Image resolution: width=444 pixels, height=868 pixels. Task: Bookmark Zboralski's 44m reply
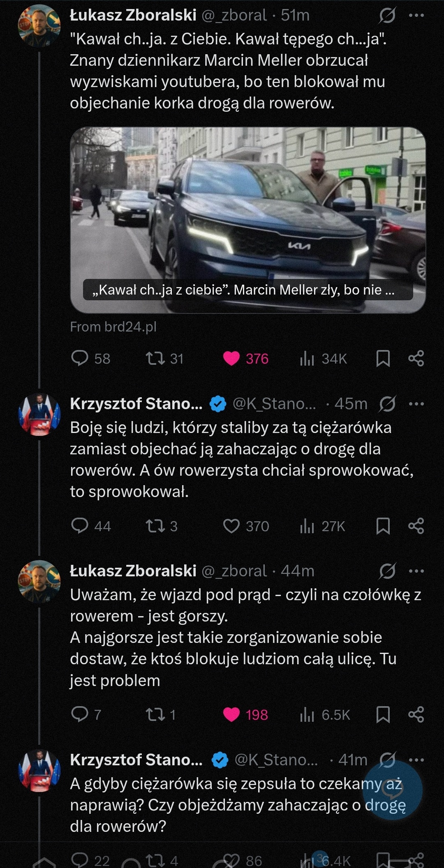click(383, 715)
